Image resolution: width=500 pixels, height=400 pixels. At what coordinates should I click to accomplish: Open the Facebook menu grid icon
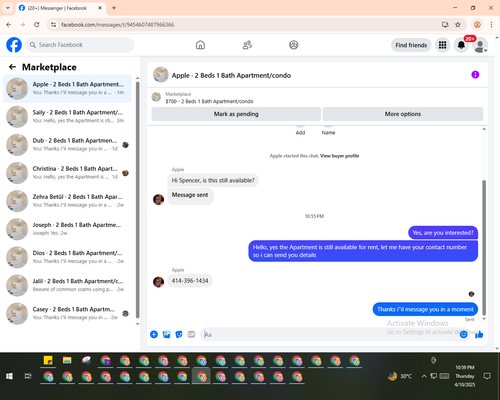[442, 45]
